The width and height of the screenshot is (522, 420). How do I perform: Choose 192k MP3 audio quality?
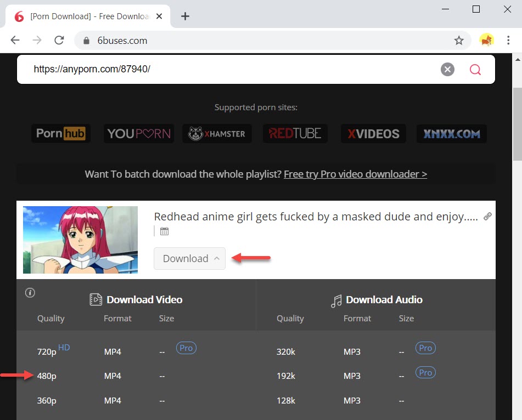coord(285,376)
